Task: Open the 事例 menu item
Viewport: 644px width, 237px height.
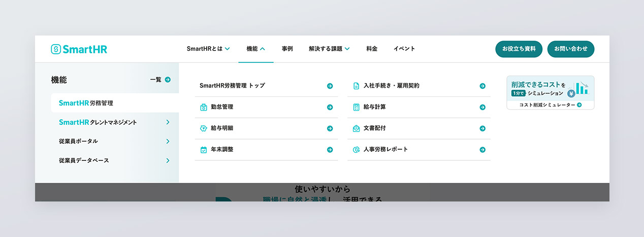Action: [287, 49]
